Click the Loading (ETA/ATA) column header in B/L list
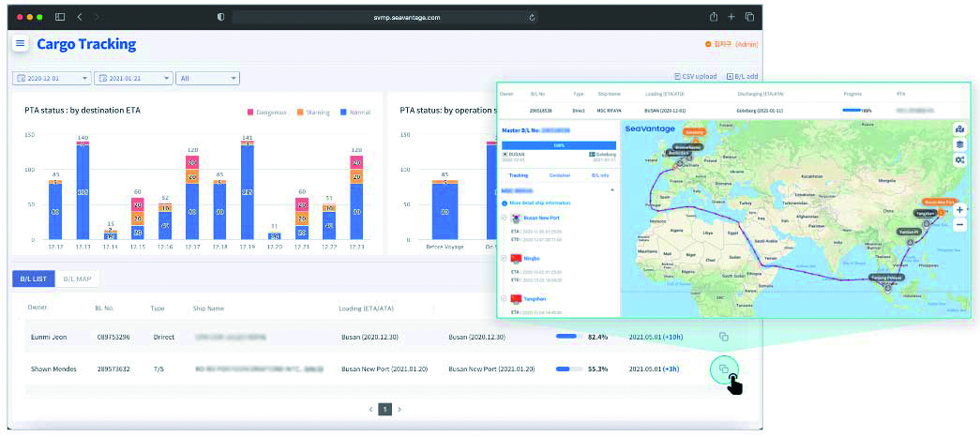Viewport: 980px width, 437px height. pos(367,309)
